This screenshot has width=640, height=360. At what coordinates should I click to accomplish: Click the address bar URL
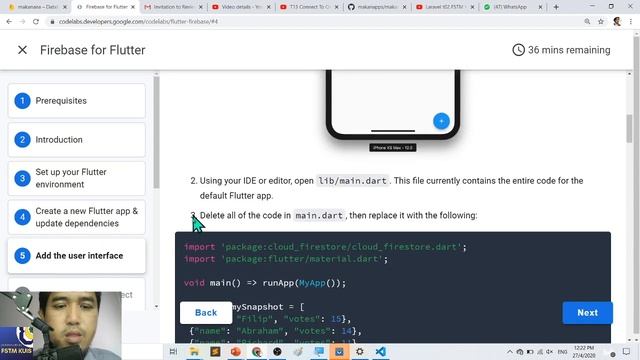[x=138, y=21]
